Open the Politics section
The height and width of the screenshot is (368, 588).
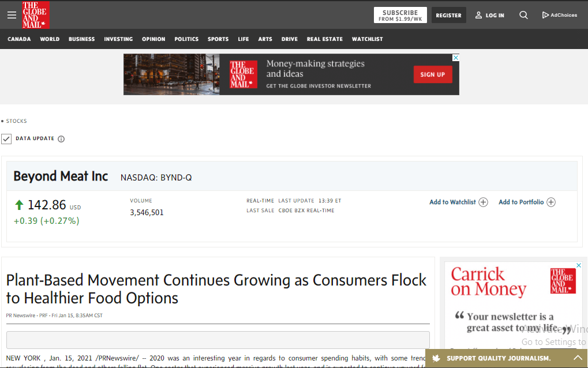tap(186, 39)
